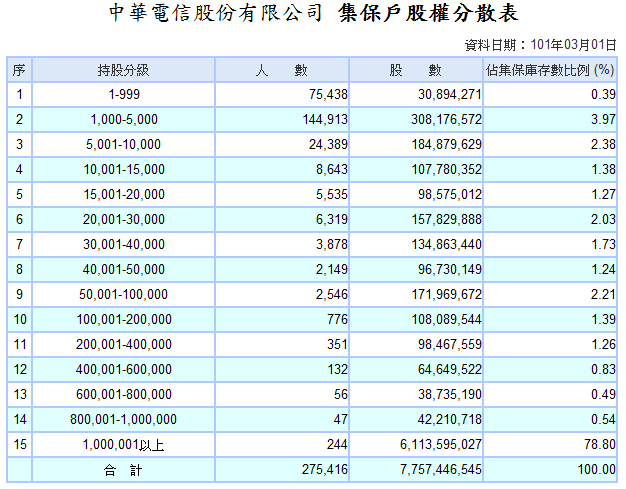Image resolution: width=626 pixels, height=489 pixels.
Task: Click the 3,878 holders value
Action: pos(331,244)
